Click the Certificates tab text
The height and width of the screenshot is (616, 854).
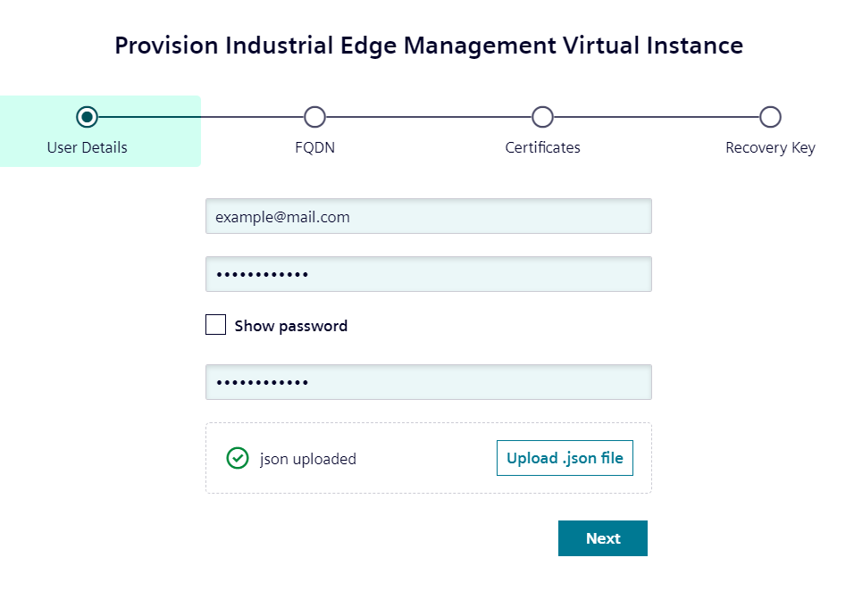542,147
